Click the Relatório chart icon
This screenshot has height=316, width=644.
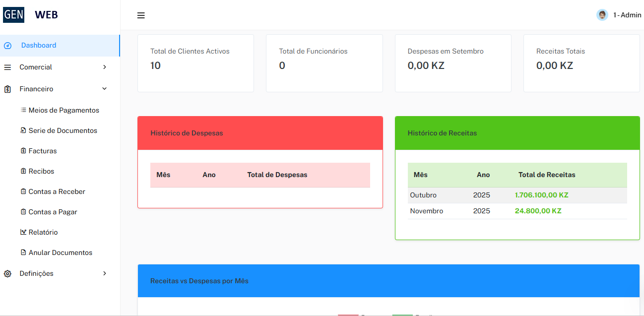click(x=23, y=232)
